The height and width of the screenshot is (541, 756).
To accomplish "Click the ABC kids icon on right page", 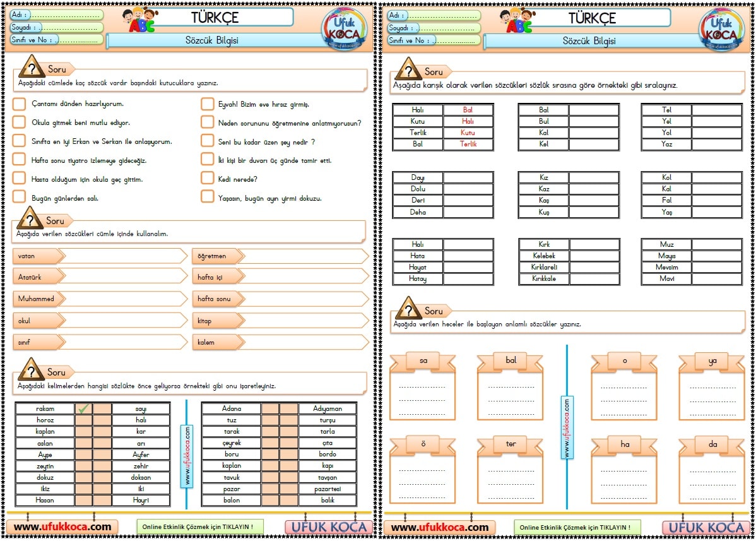I will click(x=518, y=20).
